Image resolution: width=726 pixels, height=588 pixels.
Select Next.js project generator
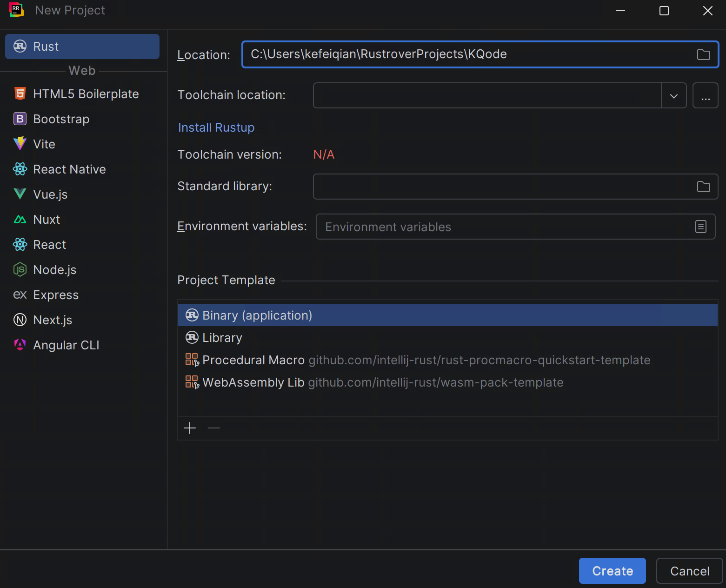82,320
